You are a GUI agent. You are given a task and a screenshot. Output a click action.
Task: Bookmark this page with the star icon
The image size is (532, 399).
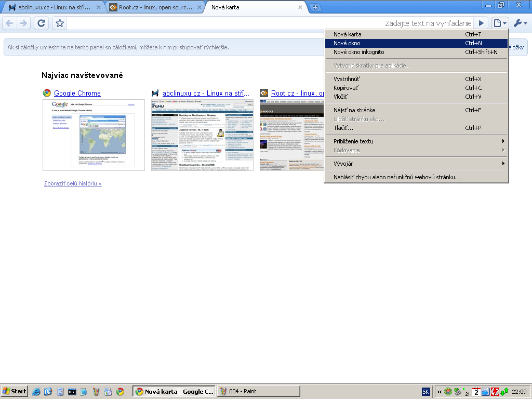point(60,23)
